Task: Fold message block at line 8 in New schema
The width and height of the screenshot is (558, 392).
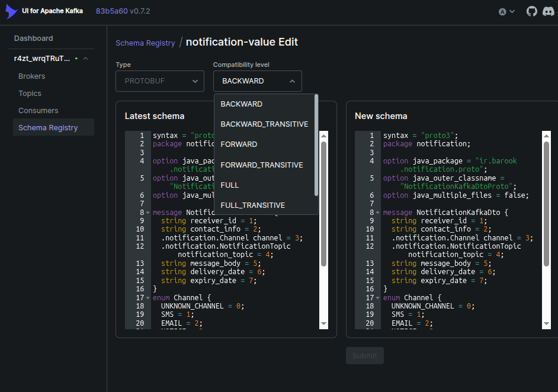Action: tap(377, 213)
